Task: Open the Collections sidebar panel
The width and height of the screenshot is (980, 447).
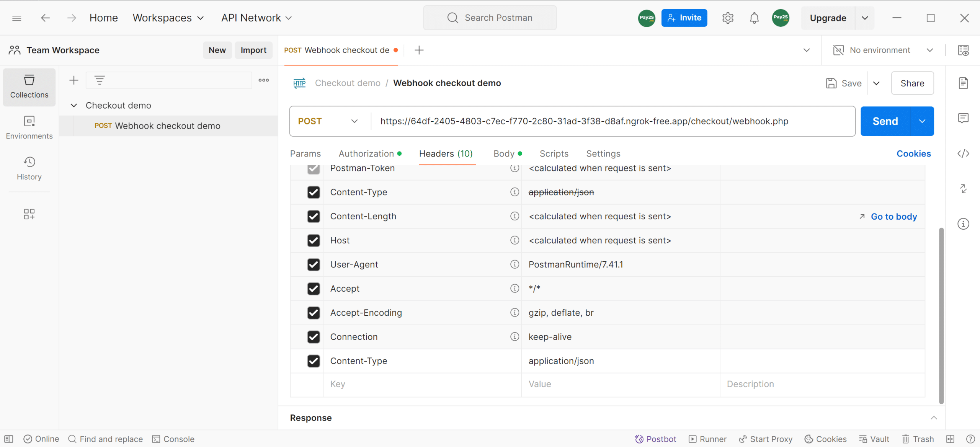Action: 29,87
